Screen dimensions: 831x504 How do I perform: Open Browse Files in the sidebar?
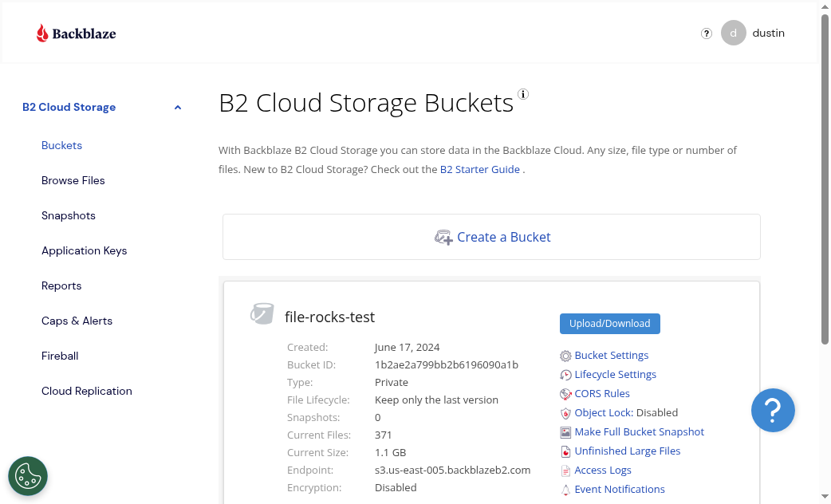[73, 180]
